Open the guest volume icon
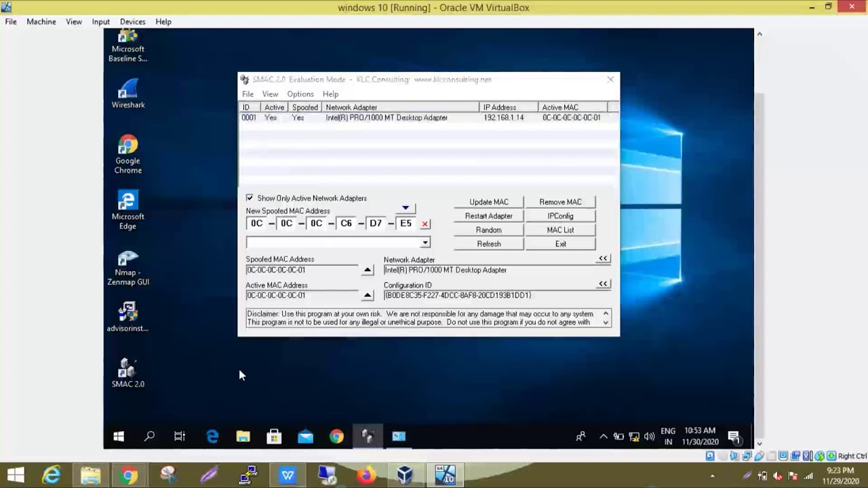 point(649,436)
